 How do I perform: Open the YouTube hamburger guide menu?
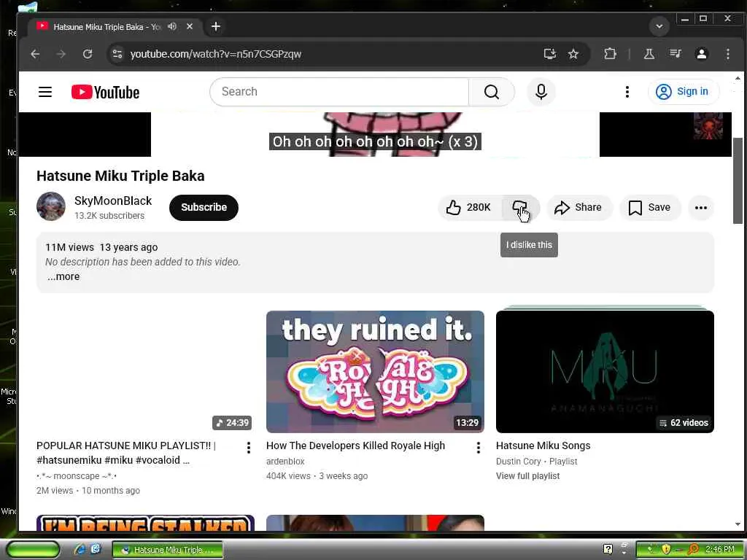(x=45, y=92)
